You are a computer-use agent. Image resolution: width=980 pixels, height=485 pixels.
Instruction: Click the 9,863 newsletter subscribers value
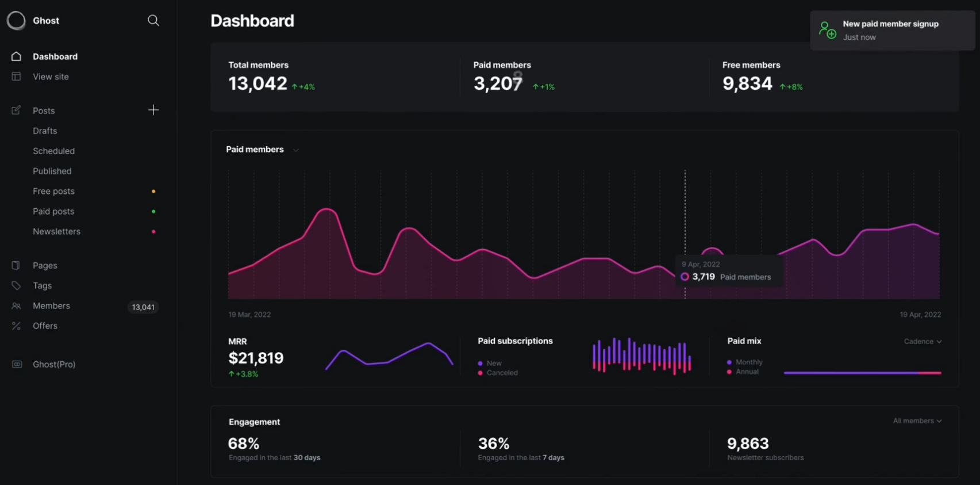click(748, 444)
